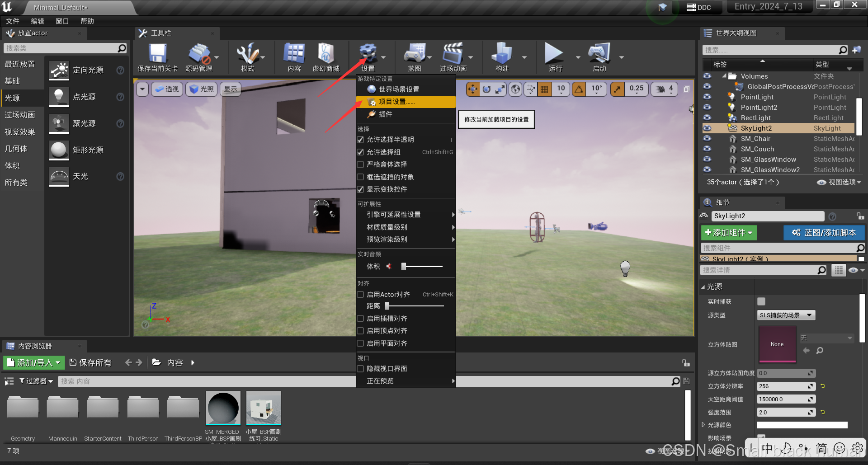
Task: Open the SLS捕获的场景 source type dropdown
Action: click(786, 315)
